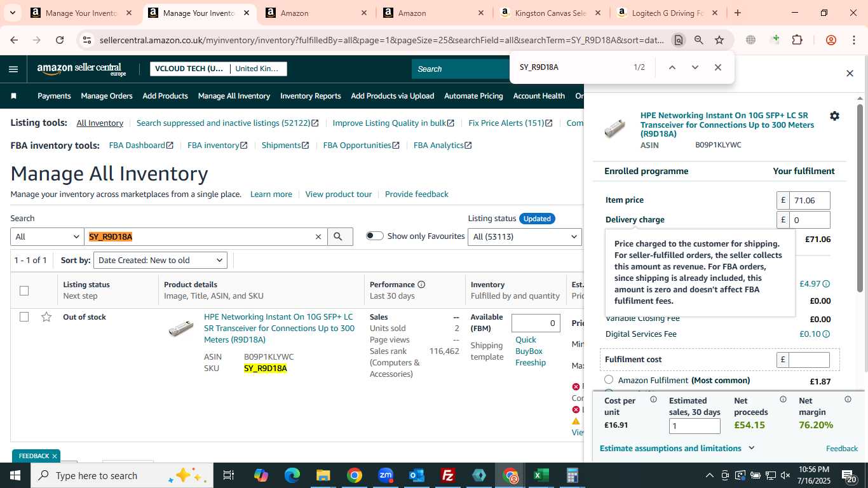Go to previous find-in-page match
868x488 pixels.
[x=672, y=67]
